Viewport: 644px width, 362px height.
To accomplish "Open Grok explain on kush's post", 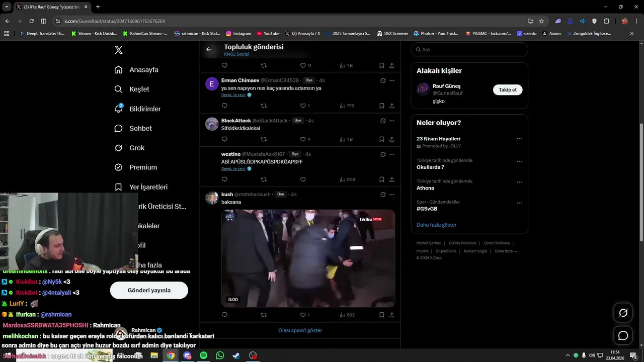I will coord(382,195).
